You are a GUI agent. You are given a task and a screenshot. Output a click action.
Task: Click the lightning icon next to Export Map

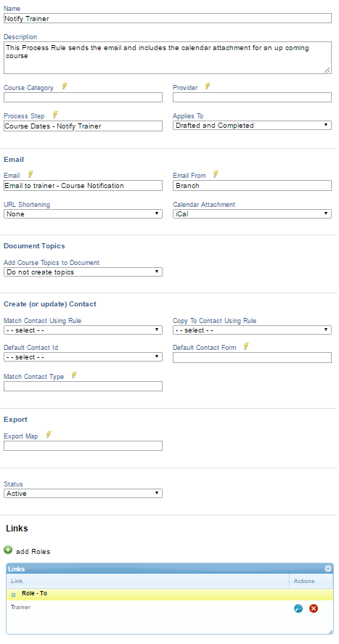pyautogui.click(x=49, y=434)
